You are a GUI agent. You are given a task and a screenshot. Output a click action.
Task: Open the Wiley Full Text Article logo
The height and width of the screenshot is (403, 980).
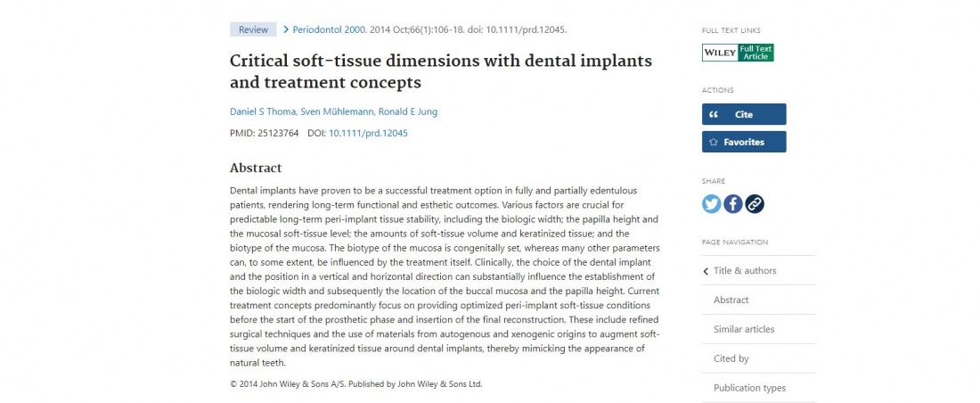738,53
